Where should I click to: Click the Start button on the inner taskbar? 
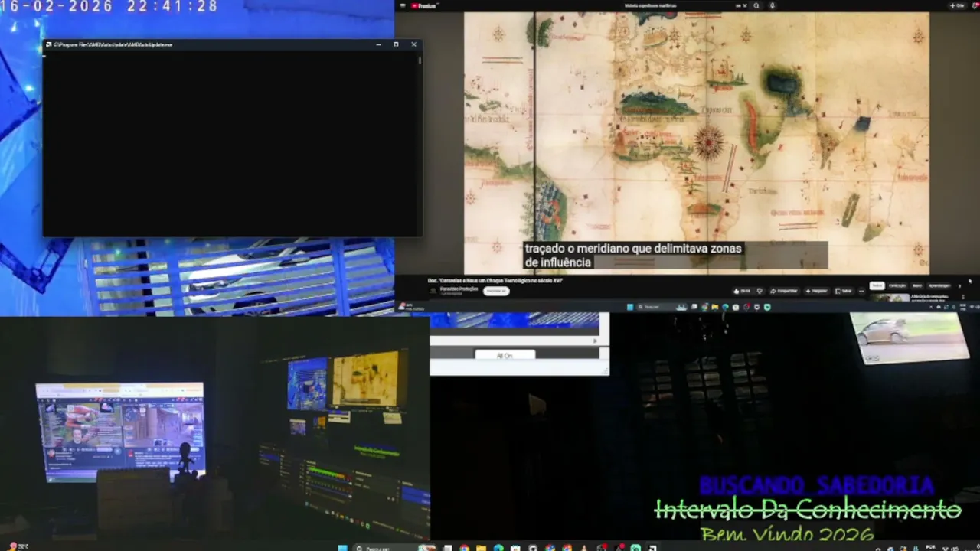click(630, 307)
